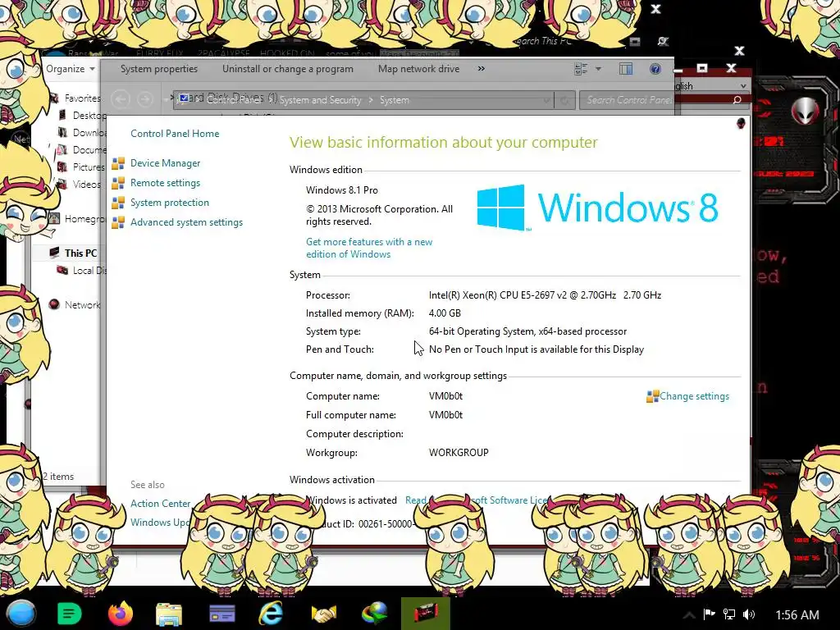Click the This PC sidebar icon
The height and width of the screenshot is (630, 840).
(54, 253)
